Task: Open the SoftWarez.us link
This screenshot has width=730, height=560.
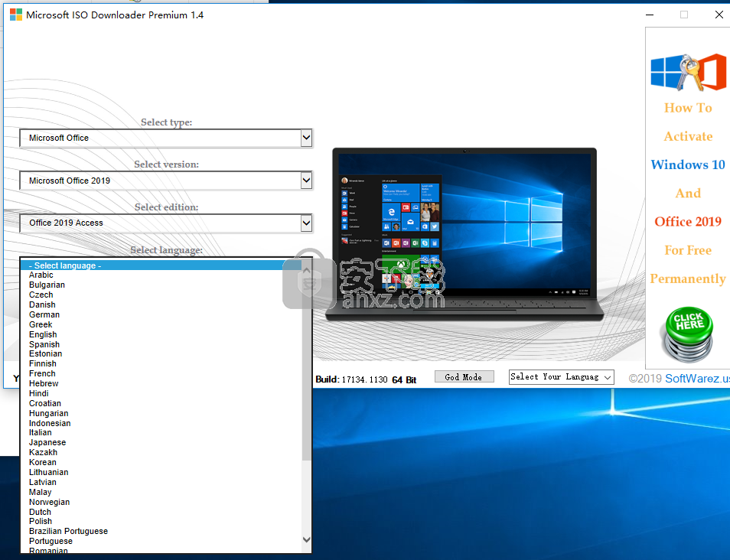Action: [x=697, y=379]
